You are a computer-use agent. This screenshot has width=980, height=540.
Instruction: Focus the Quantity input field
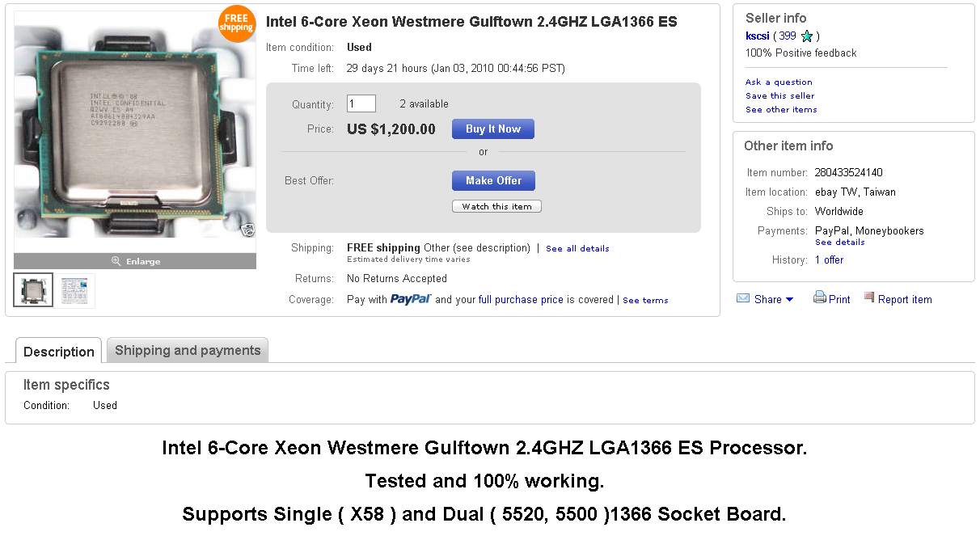[x=361, y=103]
